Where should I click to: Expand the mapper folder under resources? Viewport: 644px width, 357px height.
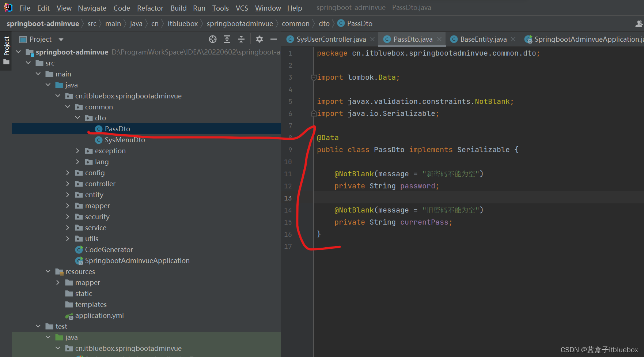click(58, 282)
